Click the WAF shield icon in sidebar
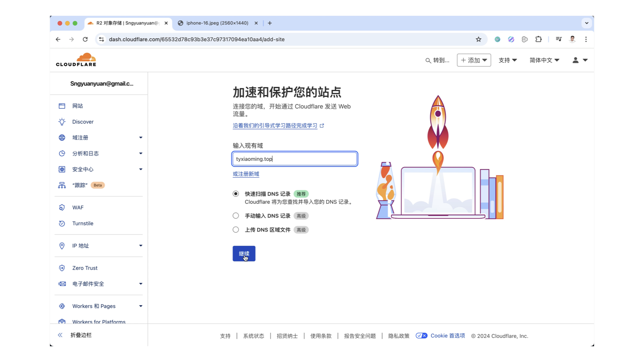This screenshot has width=644, height=362. coord(62,207)
